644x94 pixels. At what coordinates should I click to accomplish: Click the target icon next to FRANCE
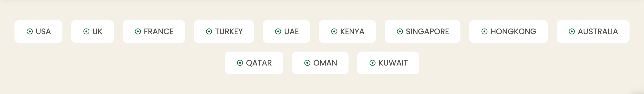pos(138,32)
